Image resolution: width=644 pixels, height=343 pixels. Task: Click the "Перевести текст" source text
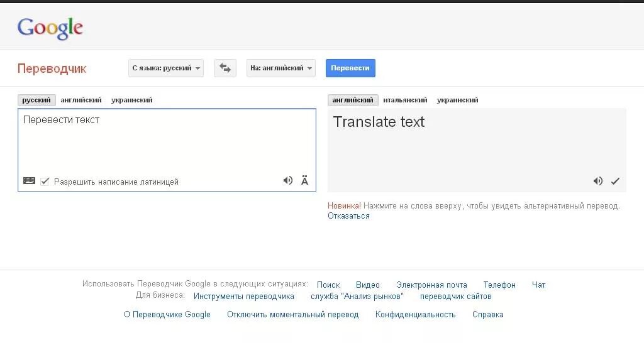coord(61,120)
